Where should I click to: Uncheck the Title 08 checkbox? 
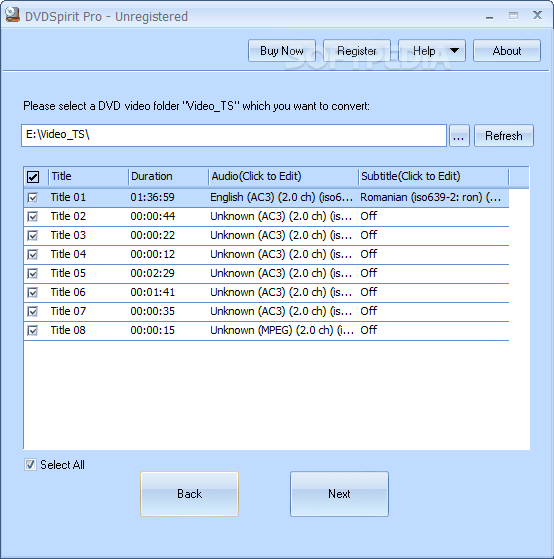[32, 330]
